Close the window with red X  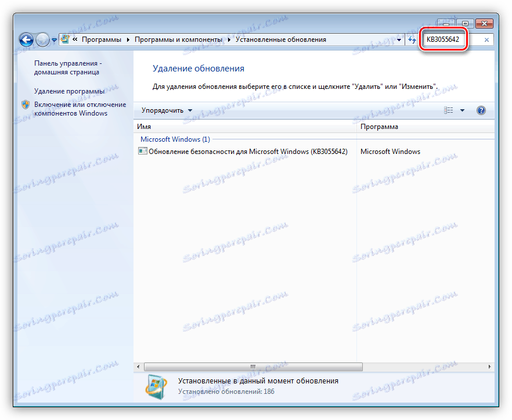pos(484,24)
